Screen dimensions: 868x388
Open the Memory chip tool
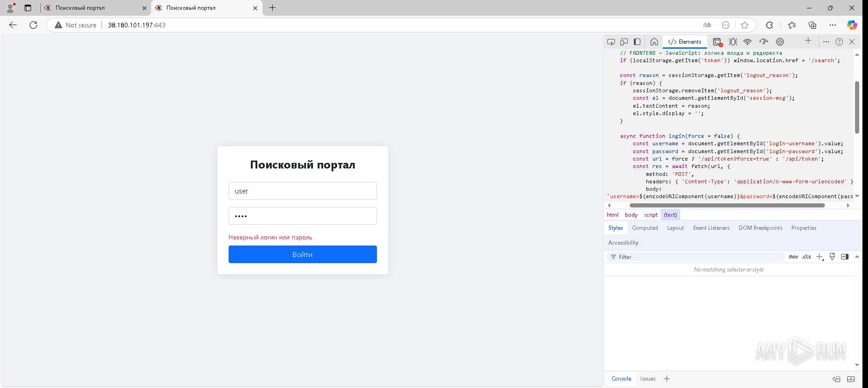pyautogui.click(x=780, y=42)
